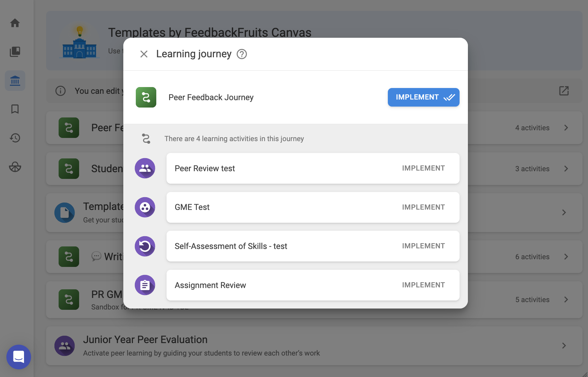Click the info icon in the edit notice
This screenshot has height=377, width=588.
[x=61, y=91]
